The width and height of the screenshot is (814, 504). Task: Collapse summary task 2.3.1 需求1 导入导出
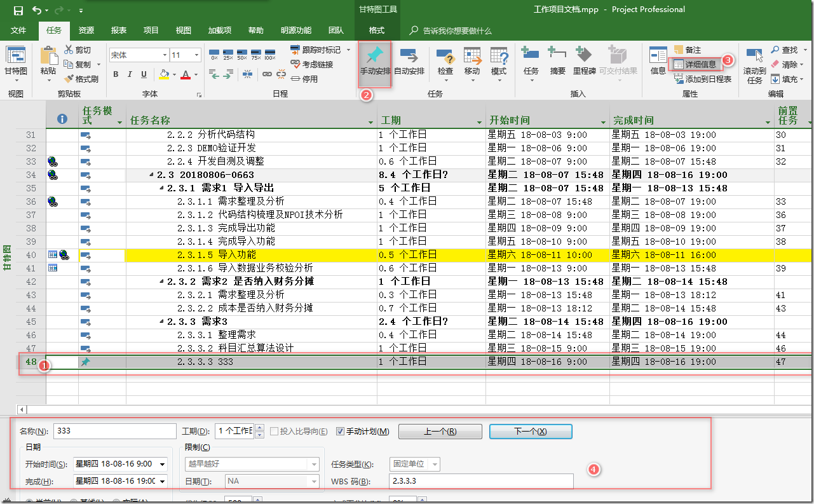click(x=161, y=188)
